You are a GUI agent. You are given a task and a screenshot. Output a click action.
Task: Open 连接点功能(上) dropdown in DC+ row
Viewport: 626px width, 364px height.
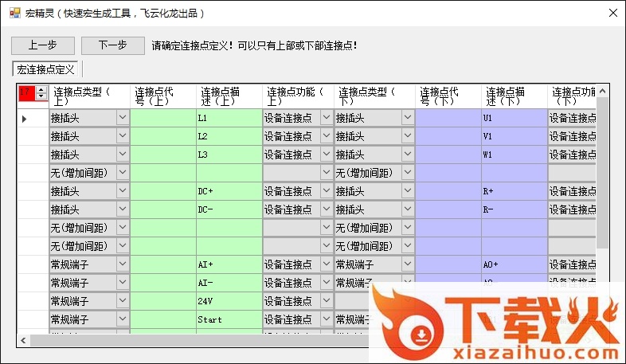coord(327,191)
